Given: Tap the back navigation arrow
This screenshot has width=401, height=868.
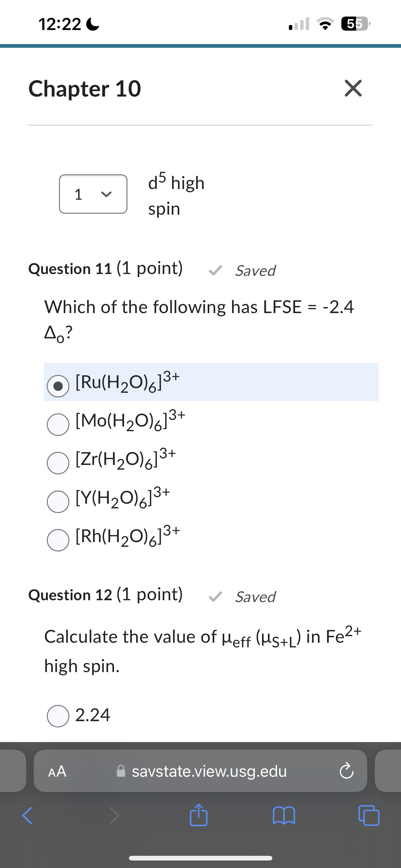Looking at the screenshot, I should (x=27, y=816).
